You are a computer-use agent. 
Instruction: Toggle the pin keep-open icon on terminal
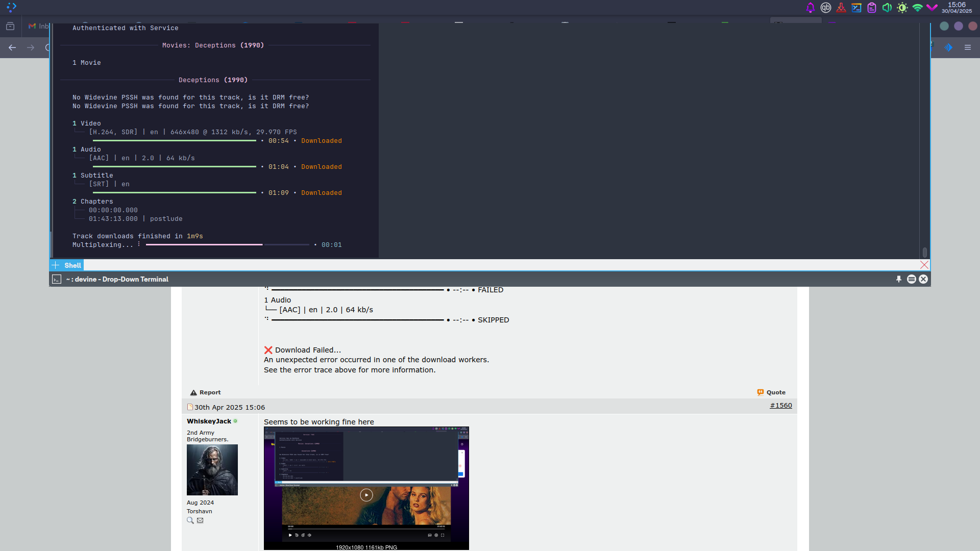pyautogui.click(x=899, y=279)
